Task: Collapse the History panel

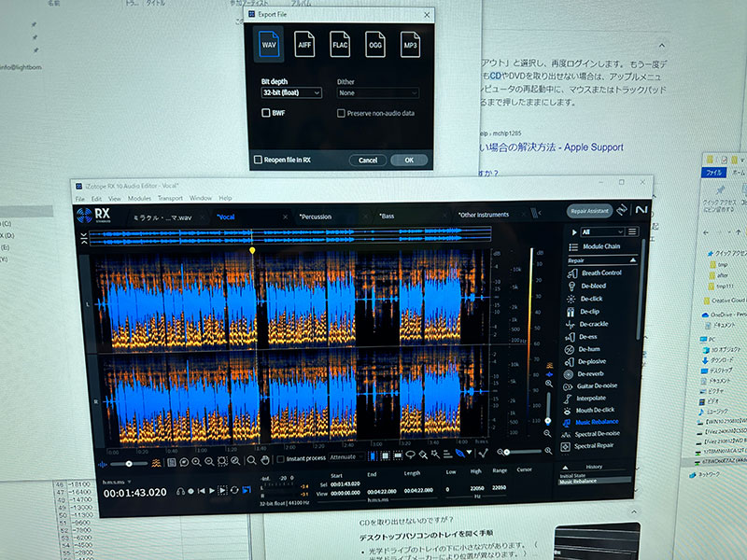Action: [565, 468]
